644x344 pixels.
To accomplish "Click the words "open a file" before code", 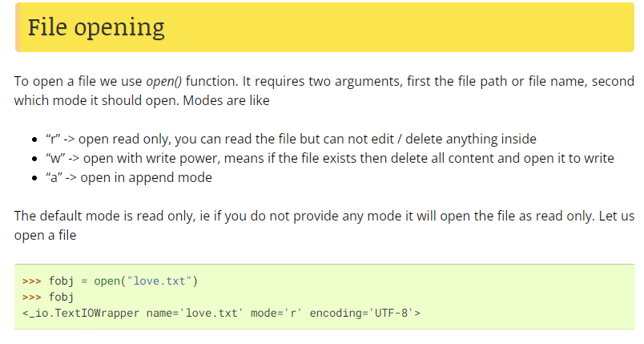I will 45,236.
